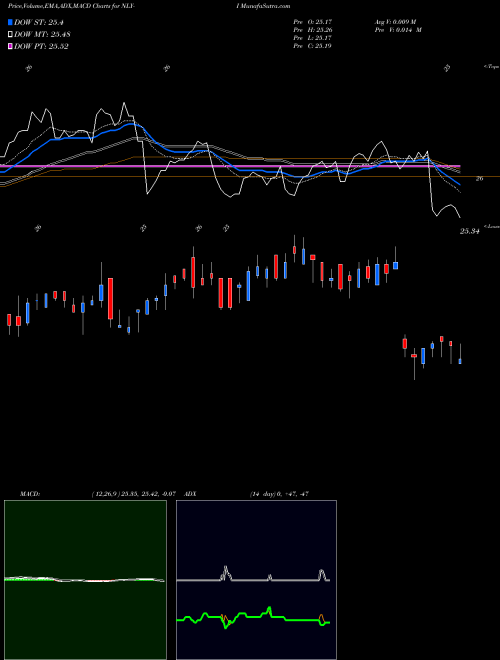Click the 'Pre H: 25.26' high value

pos(313,30)
